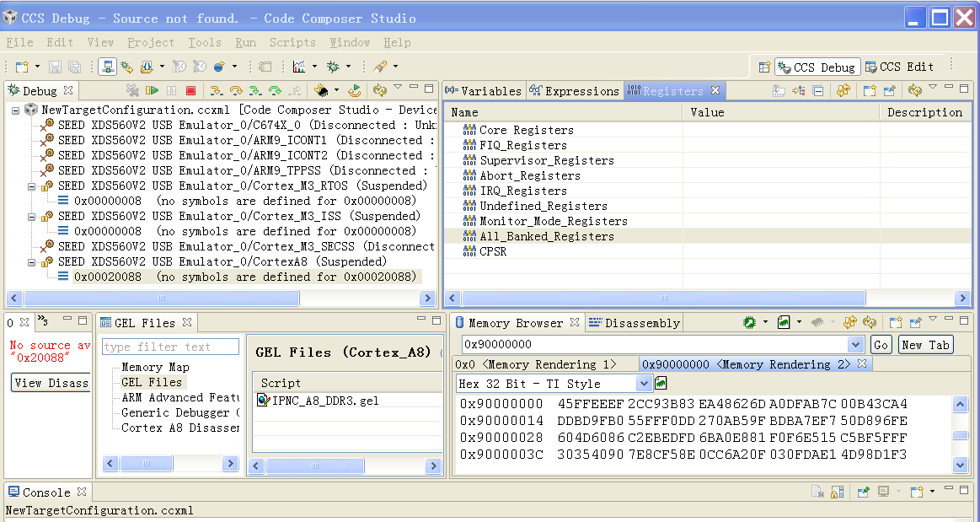Click the Load Program icon in main toolbar
980x522 pixels.
click(147, 67)
